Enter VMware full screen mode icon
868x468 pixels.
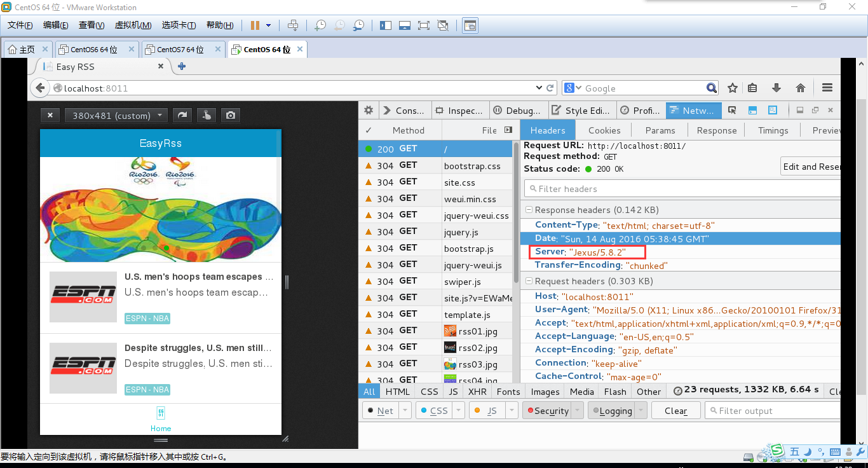coord(424,25)
